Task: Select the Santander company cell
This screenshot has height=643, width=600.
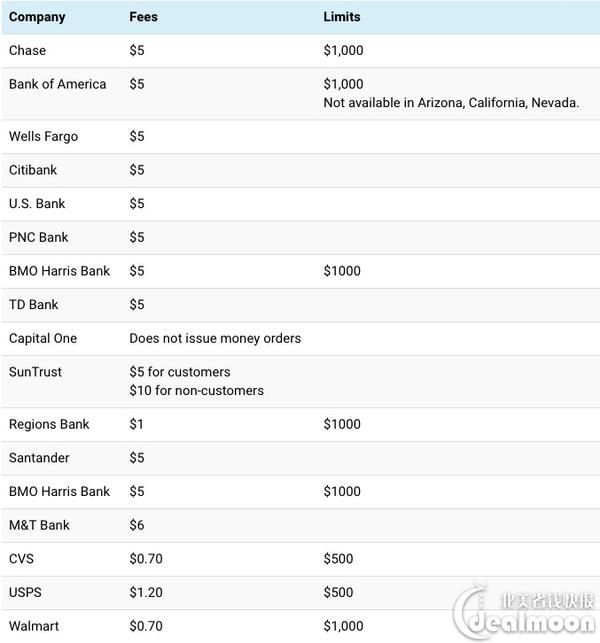Action: point(39,458)
